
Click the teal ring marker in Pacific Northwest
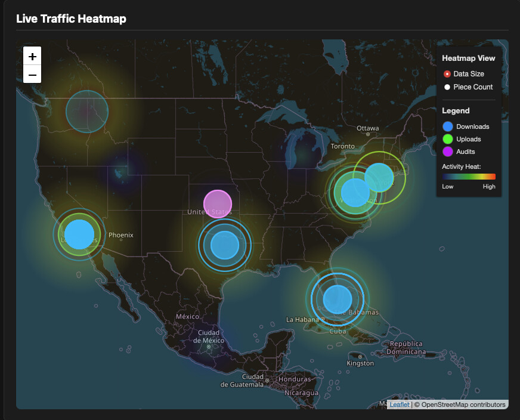pos(87,111)
